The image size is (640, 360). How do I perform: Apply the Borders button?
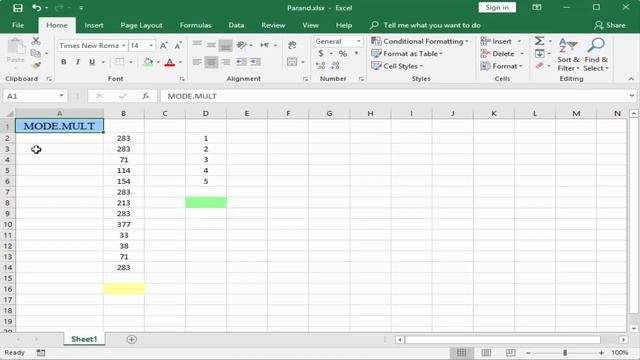pyautogui.click(x=120, y=62)
